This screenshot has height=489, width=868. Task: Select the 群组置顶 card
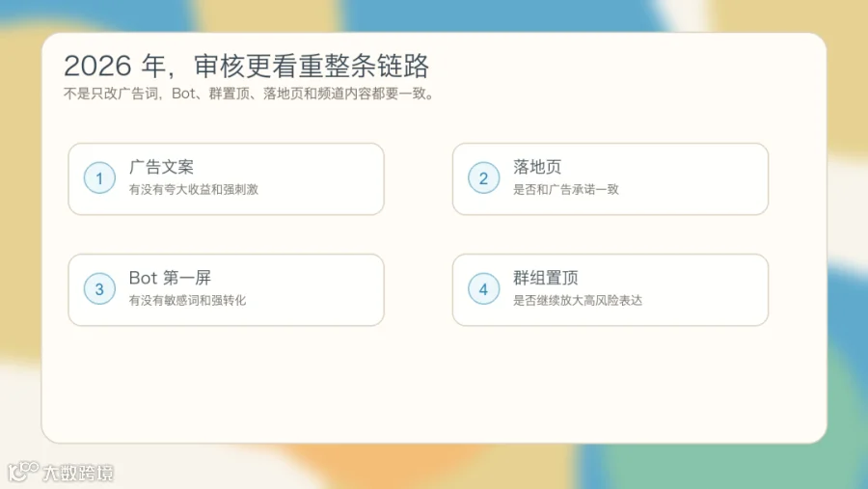pyautogui.click(x=610, y=289)
